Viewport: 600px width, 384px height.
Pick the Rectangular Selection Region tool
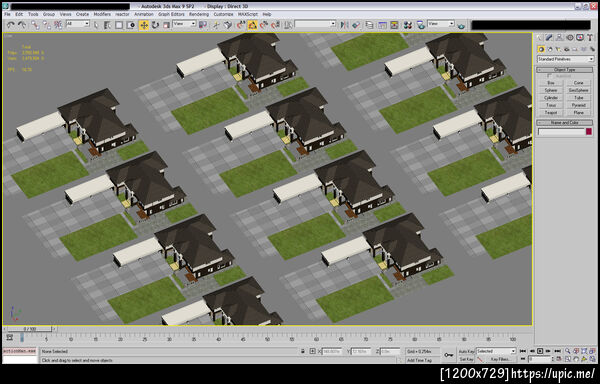(119, 25)
